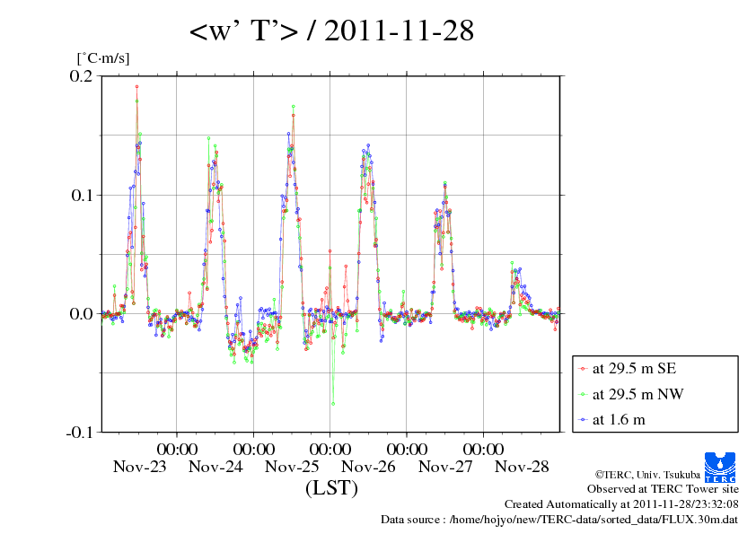Image resolution: width=756 pixels, height=534 pixels.
Task: Click the red legend marker for 29.5 m SE
Action: pos(583,369)
